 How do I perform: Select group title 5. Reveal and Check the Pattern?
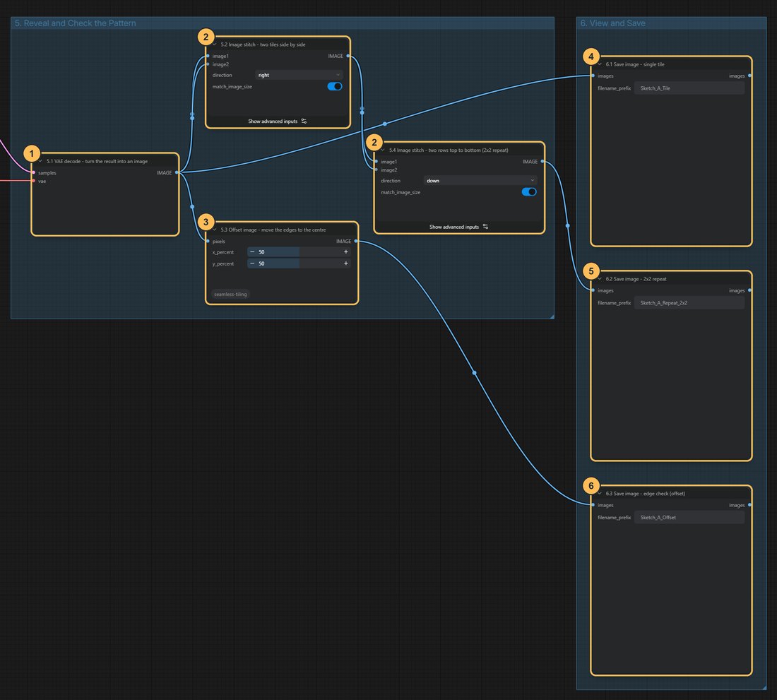[76, 23]
